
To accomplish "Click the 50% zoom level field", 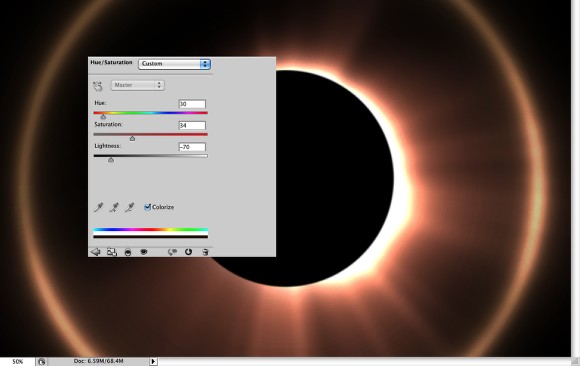I will (17, 362).
